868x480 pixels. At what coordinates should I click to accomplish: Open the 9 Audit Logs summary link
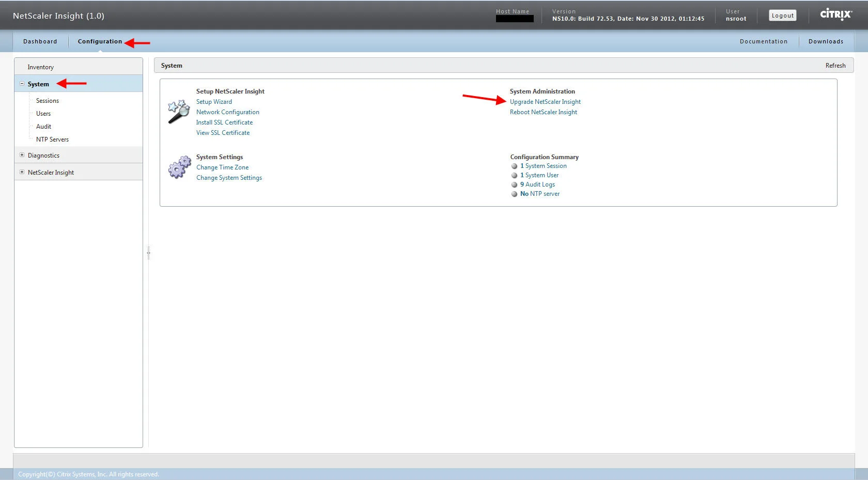coord(537,184)
